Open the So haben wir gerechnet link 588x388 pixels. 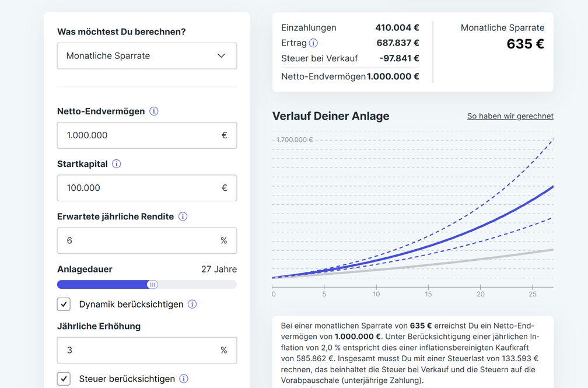[x=510, y=116]
